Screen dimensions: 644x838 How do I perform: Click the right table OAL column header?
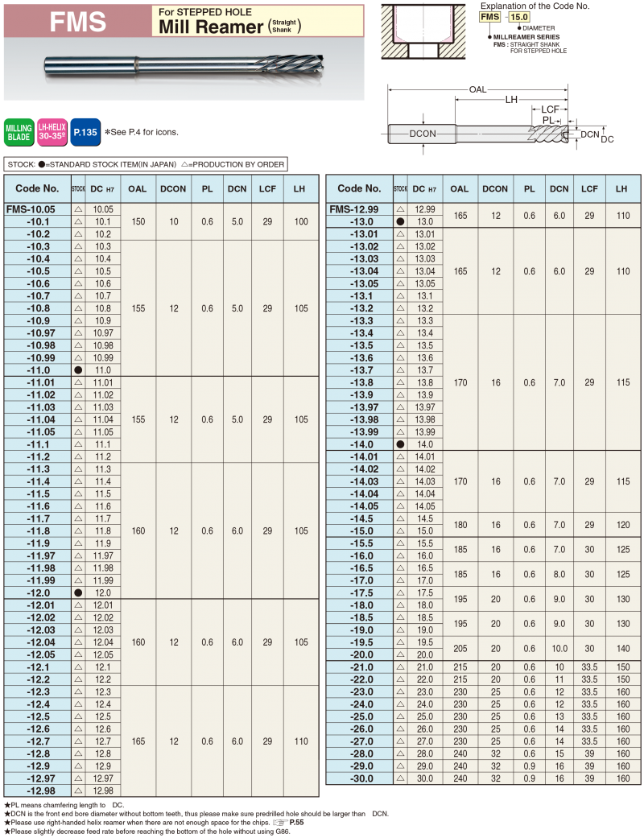point(460,188)
